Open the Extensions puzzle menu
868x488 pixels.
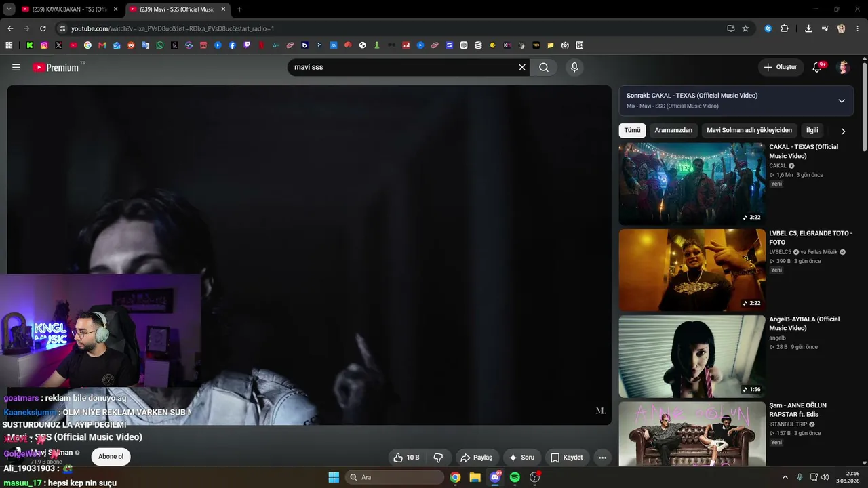[x=785, y=28]
